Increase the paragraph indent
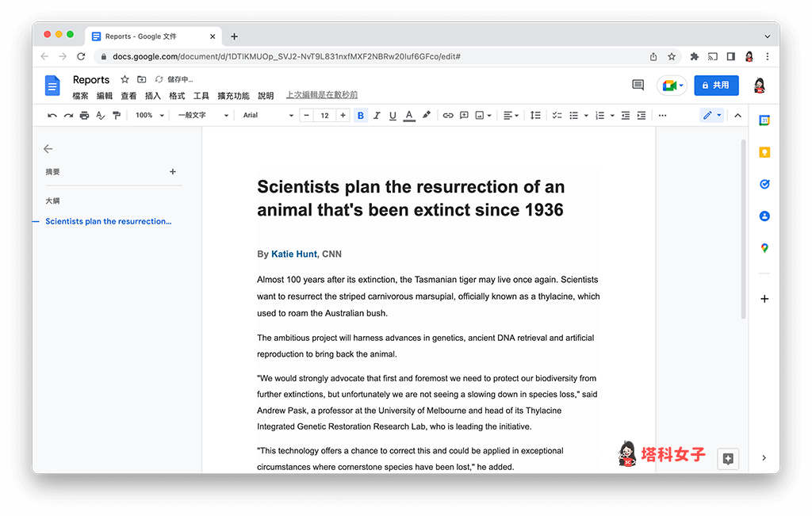This screenshot has width=812, height=516. 641,116
